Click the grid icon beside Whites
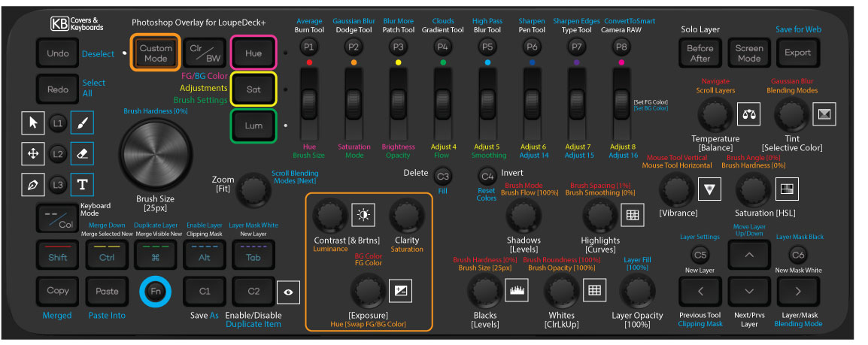This screenshot has height=345, width=868. [x=594, y=289]
